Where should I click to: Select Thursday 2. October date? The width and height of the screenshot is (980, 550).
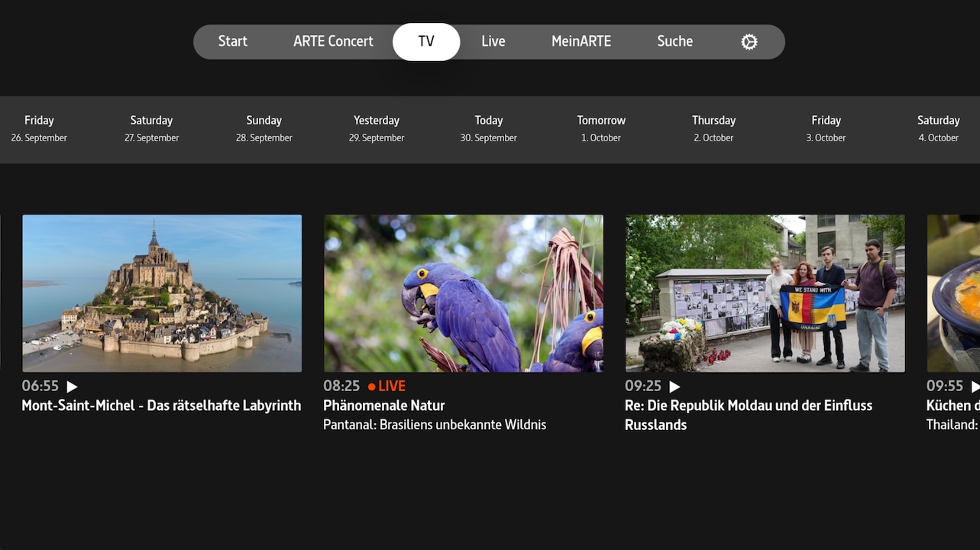point(713,128)
